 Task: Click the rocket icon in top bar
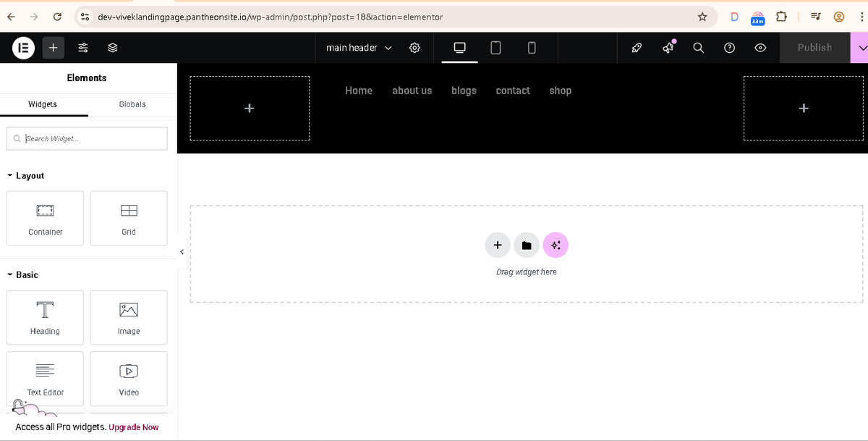[637, 48]
